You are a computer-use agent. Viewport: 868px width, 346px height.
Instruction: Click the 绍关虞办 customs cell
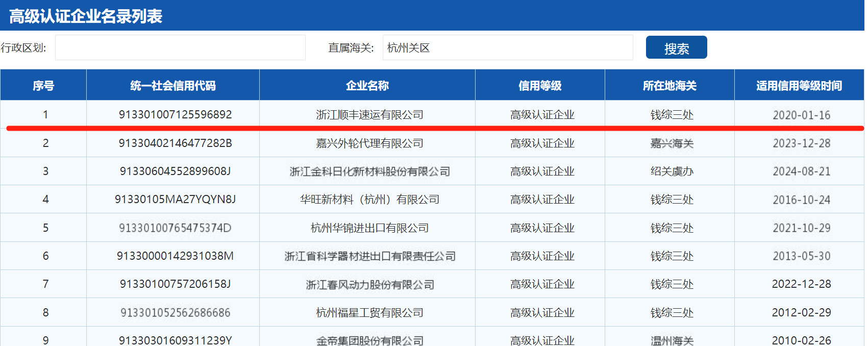click(672, 171)
